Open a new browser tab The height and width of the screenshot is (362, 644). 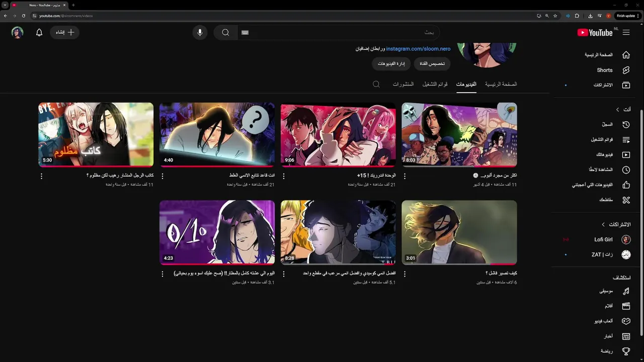(73, 5)
